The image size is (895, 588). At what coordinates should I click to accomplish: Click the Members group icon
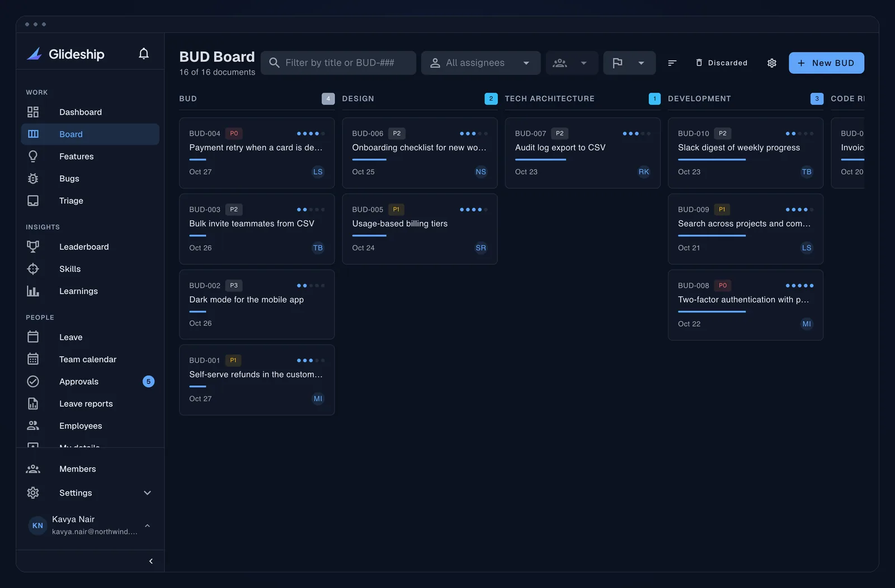tap(33, 469)
